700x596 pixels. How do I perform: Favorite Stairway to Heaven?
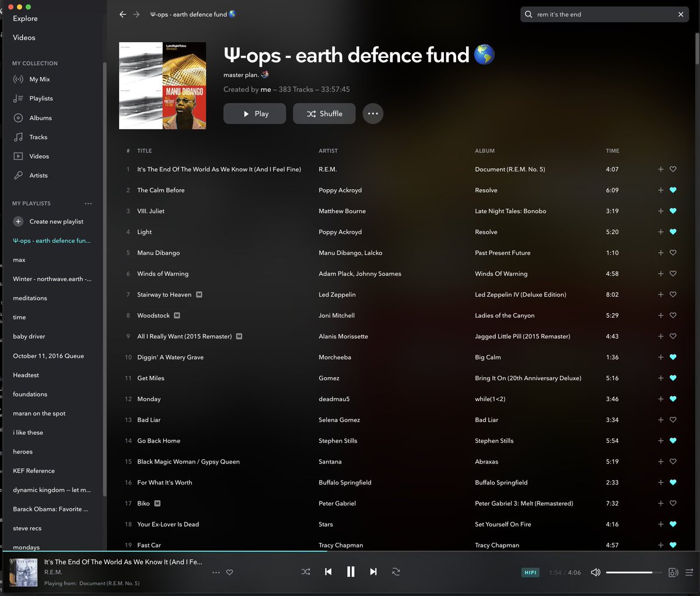coord(673,295)
